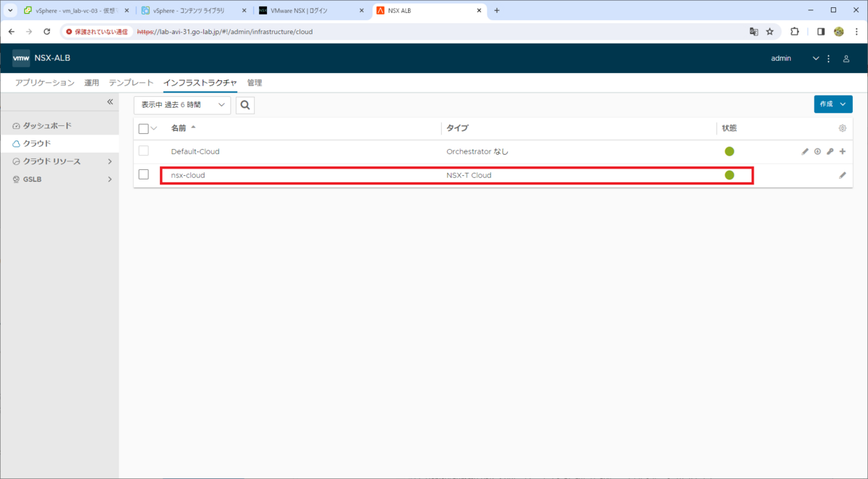868x479 pixels.
Task: Toggle the browser side panel icon
Action: tap(821, 32)
